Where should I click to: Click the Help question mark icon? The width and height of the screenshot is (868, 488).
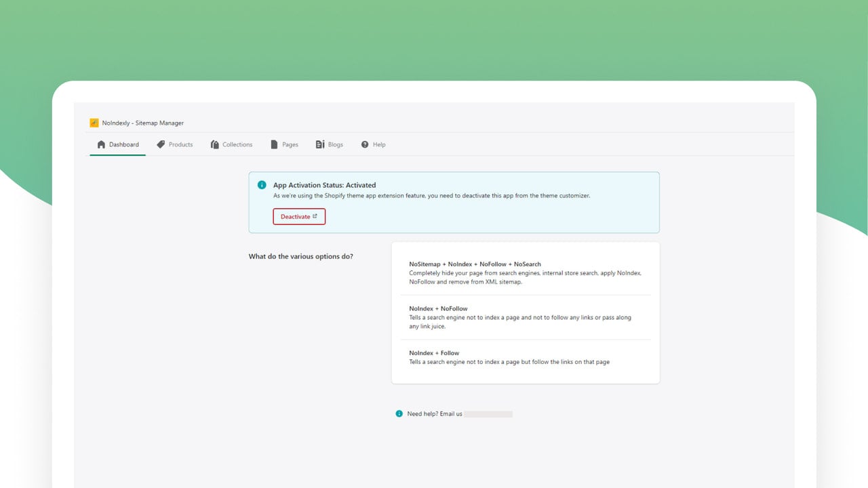[365, 144]
